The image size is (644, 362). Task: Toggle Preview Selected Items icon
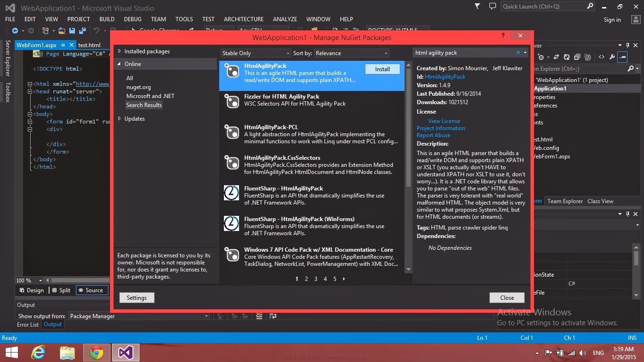(x=587, y=57)
